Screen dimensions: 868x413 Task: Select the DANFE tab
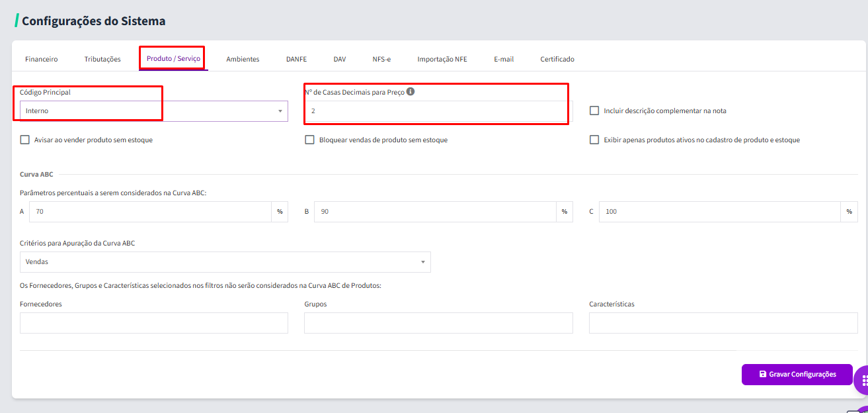pos(296,59)
